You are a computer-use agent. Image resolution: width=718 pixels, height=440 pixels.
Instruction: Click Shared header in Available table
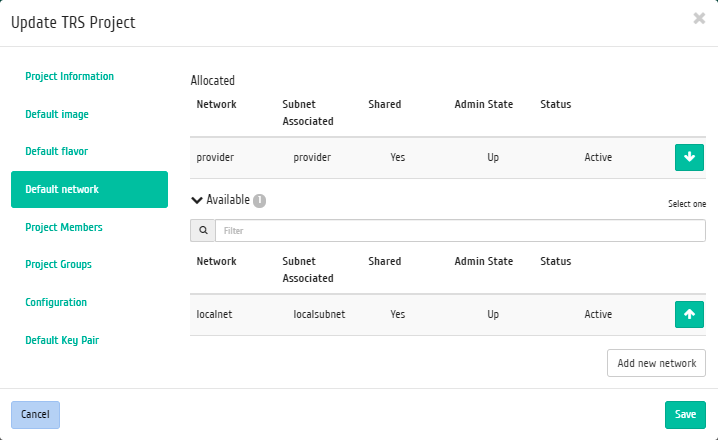click(x=385, y=261)
